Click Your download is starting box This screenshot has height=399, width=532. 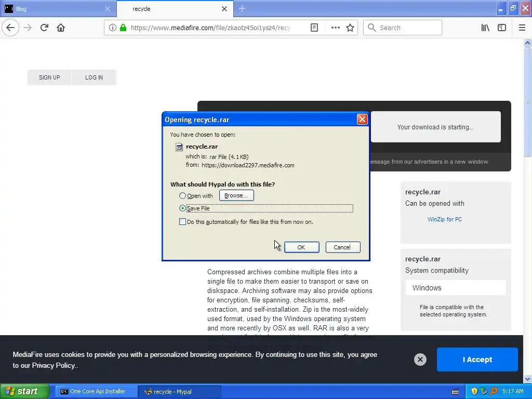436,127
